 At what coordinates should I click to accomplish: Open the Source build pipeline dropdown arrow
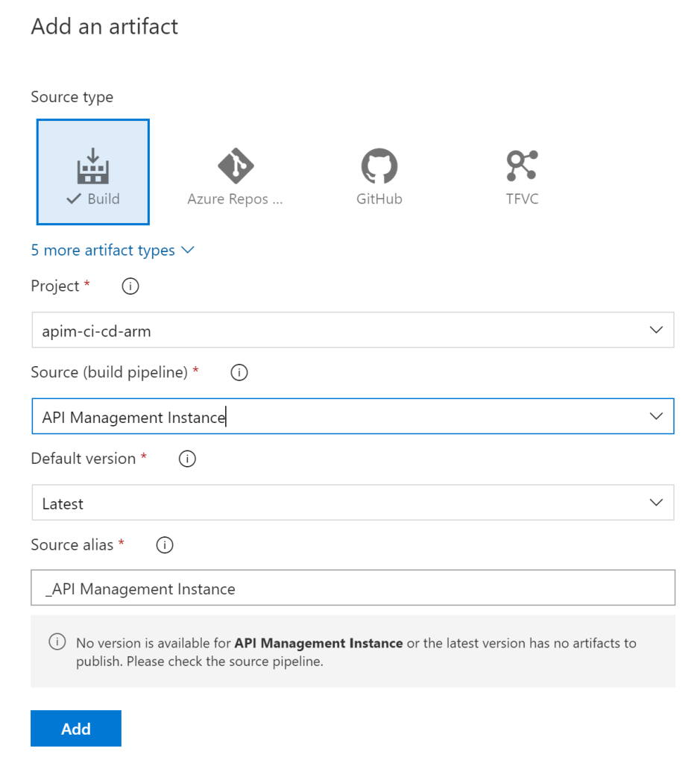point(656,416)
